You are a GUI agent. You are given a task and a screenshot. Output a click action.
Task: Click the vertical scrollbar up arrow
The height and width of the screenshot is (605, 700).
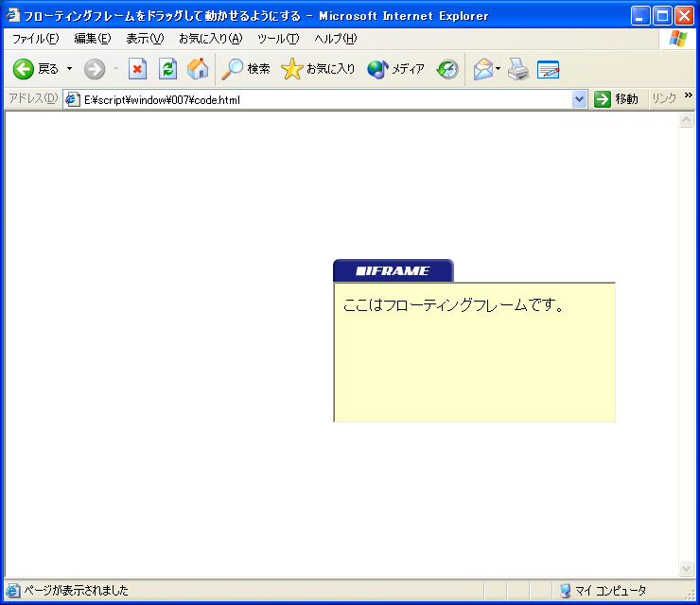click(x=686, y=120)
